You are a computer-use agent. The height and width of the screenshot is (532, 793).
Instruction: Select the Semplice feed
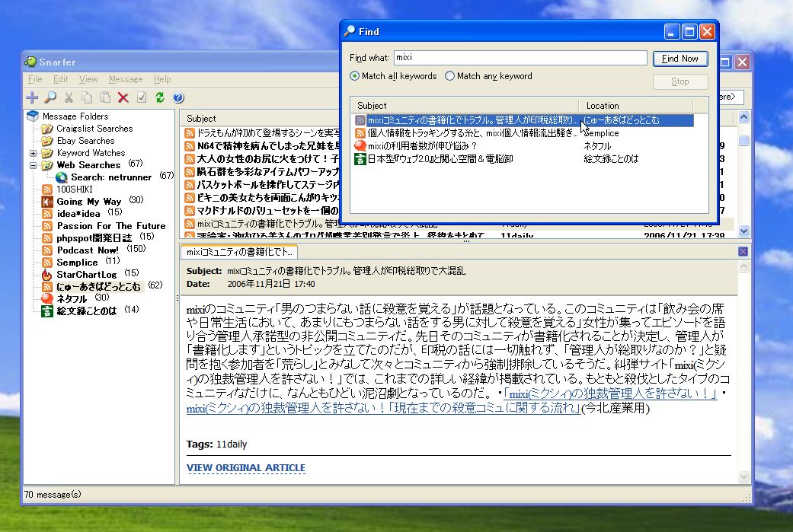click(x=77, y=263)
